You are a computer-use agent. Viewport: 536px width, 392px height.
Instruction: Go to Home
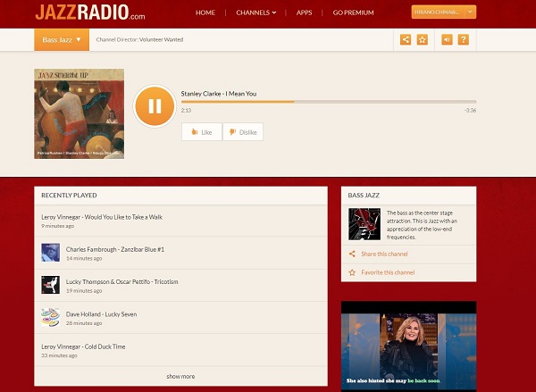click(205, 13)
